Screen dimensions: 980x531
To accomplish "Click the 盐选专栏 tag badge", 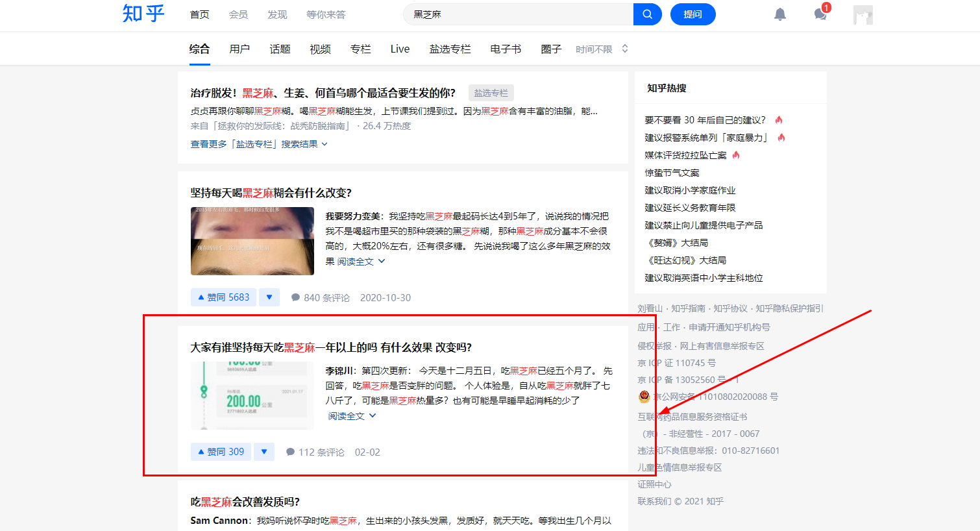I will click(491, 93).
